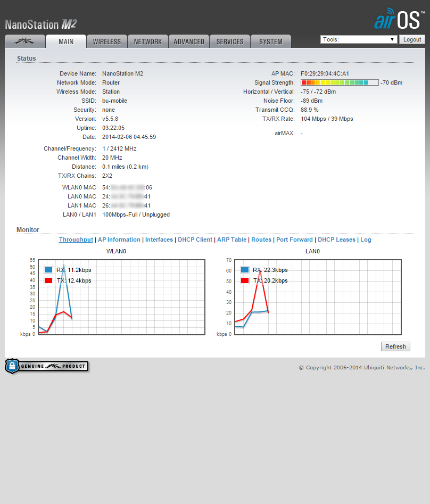
Task: Open the Log link
Action: [x=366, y=239]
